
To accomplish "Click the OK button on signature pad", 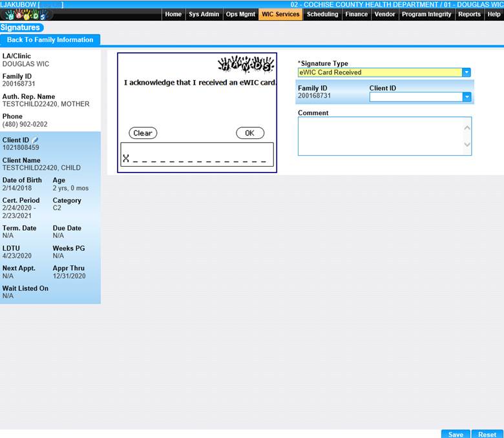I will tap(250, 133).
